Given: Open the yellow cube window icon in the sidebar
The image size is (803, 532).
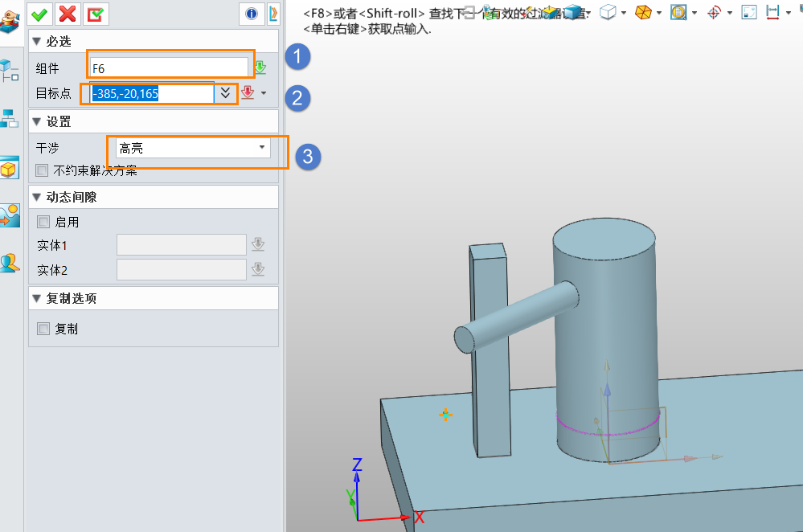Looking at the screenshot, I should tap(9, 168).
